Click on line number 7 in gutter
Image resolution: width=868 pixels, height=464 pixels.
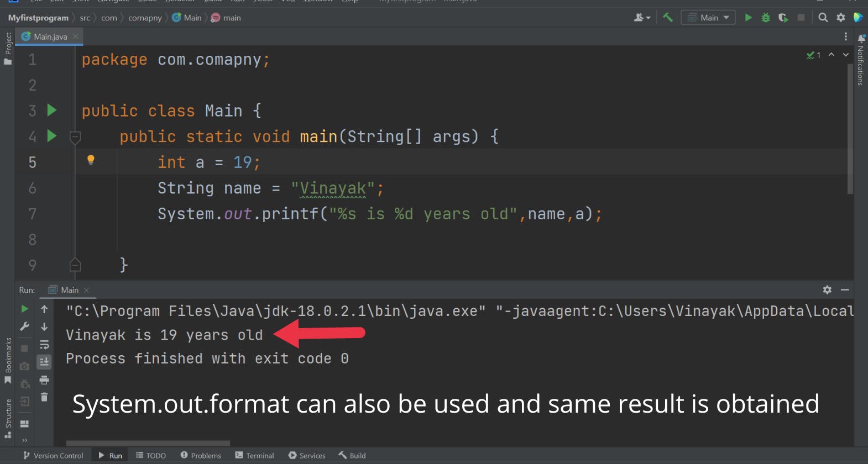coord(32,214)
